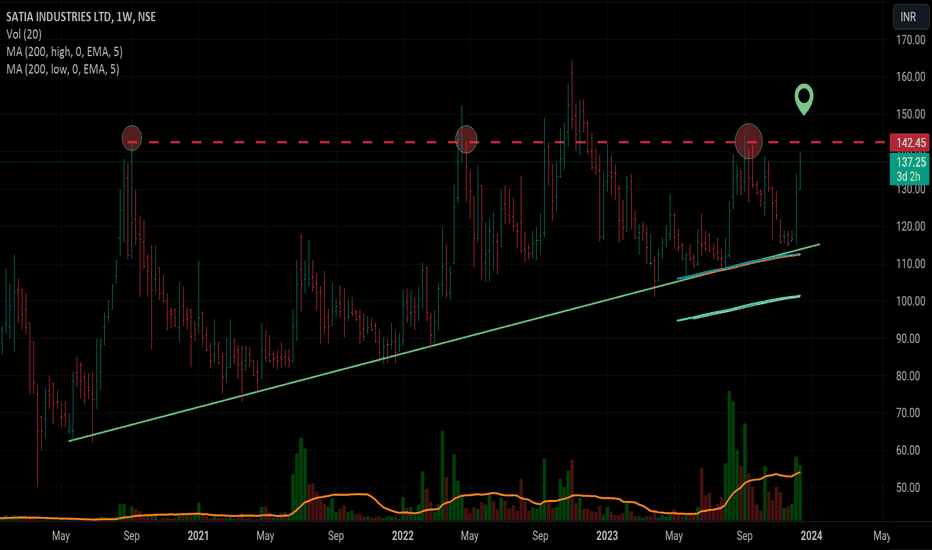Viewport: 932px width, 550px height.
Task: Click the 137.25 current price label
Action: 911,162
